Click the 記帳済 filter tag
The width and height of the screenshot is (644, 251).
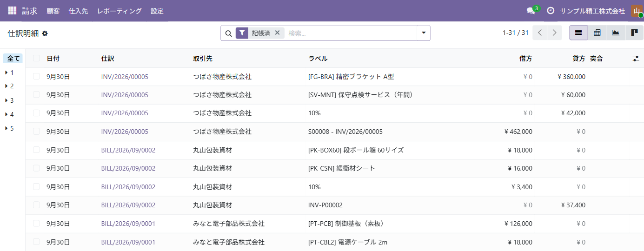(x=261, y=33)
